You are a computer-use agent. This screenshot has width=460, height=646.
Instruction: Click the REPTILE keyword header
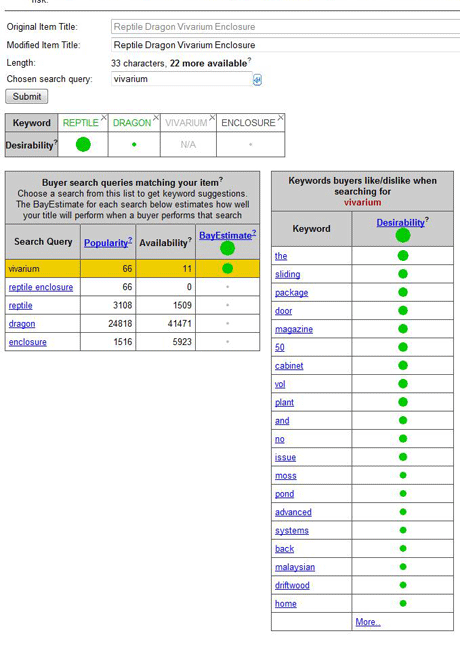80,123
